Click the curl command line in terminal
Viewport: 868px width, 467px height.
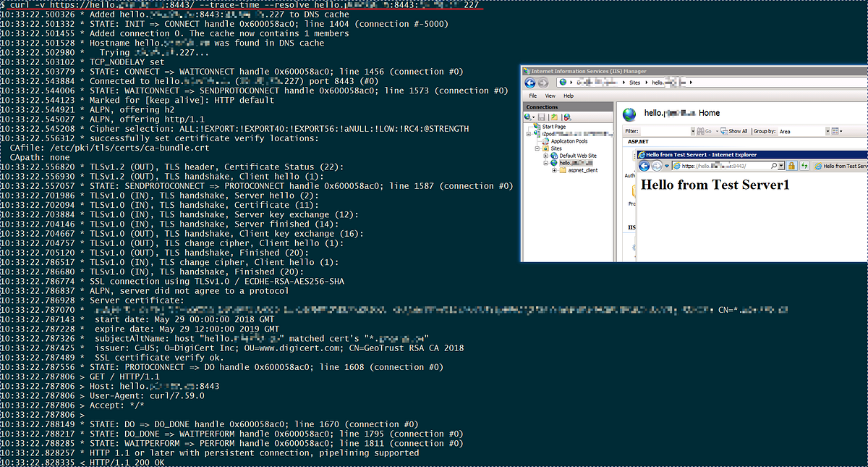pos(244,5)
